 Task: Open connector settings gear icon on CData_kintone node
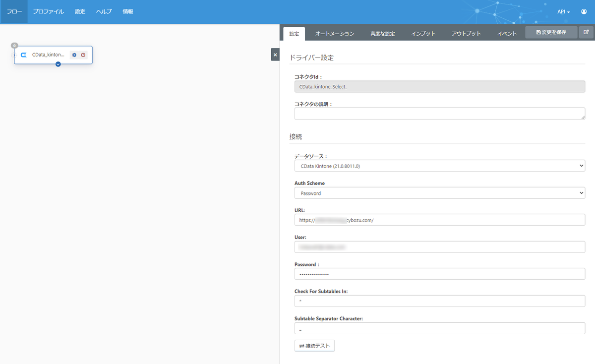(74, 55)
